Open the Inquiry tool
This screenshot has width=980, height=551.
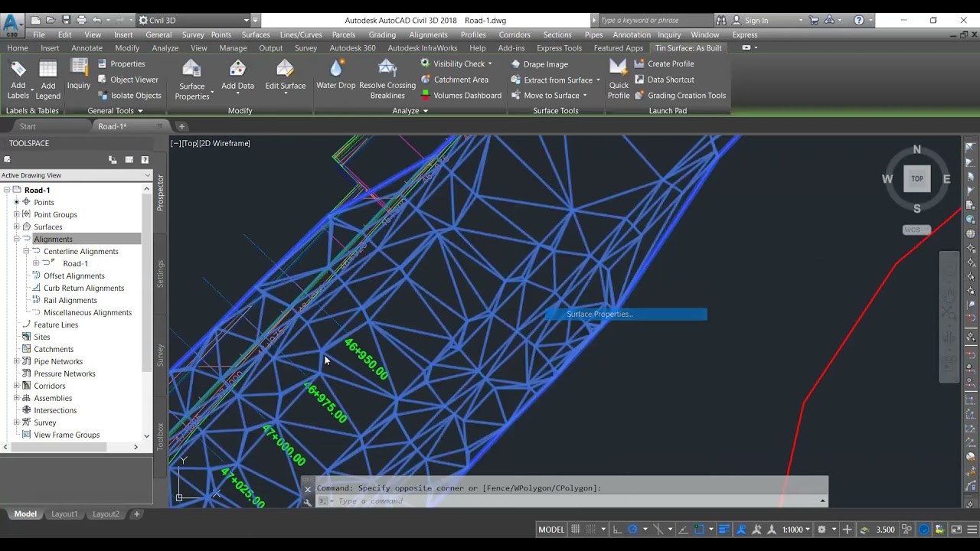click(79, 75)
